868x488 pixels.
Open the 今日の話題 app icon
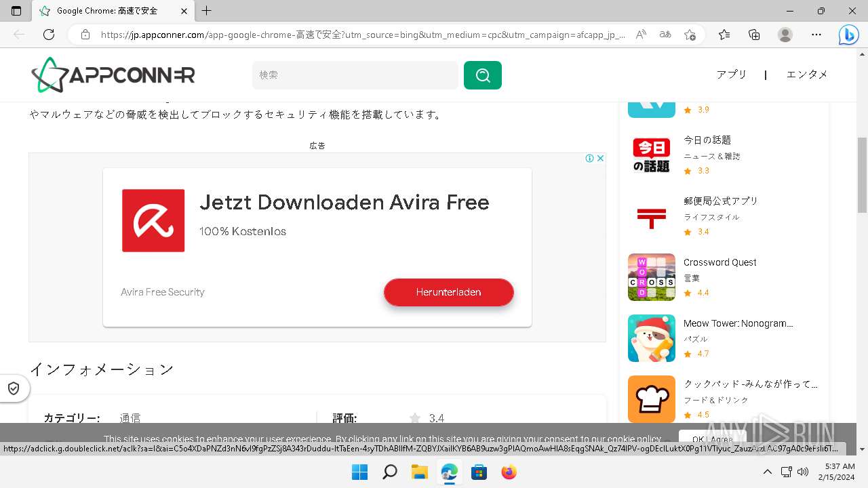652,155
